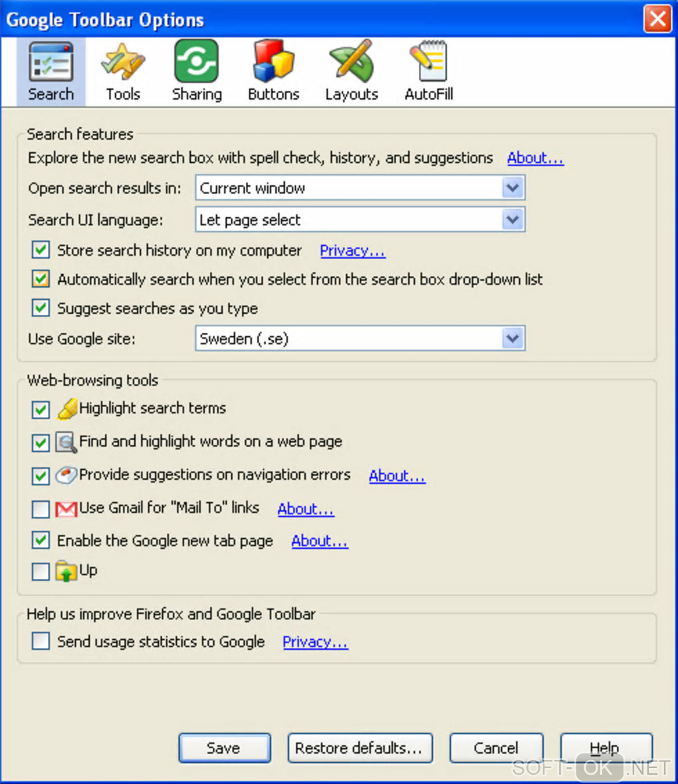The width and height of the screenshot is (678, 784).
Task: Switch to the Buttons tab label
Action: pos(274,94)
